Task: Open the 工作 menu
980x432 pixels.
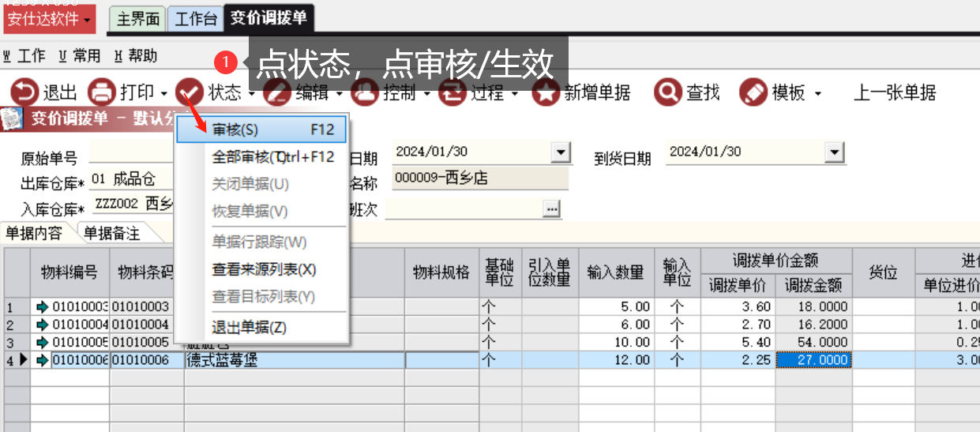Action: click(24, 56)
